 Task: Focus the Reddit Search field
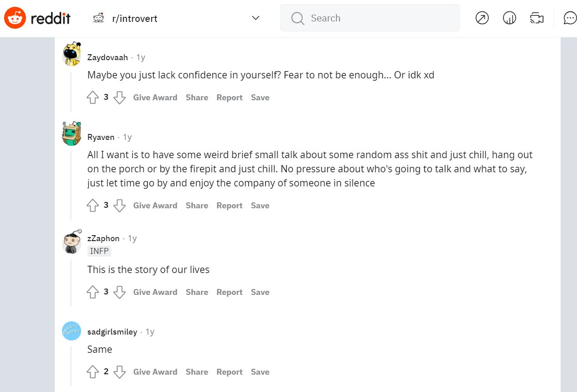coord(370,18)
